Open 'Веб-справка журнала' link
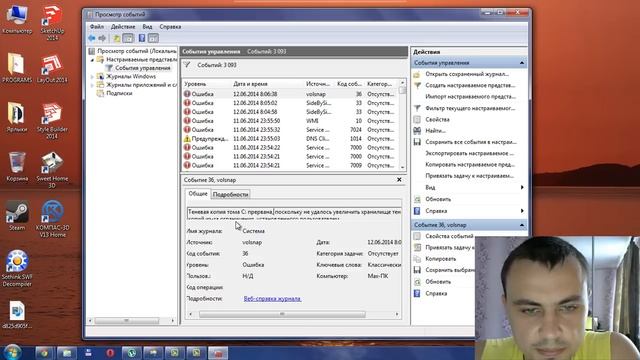Screen dimensions: 640x360 pos(272,299)
